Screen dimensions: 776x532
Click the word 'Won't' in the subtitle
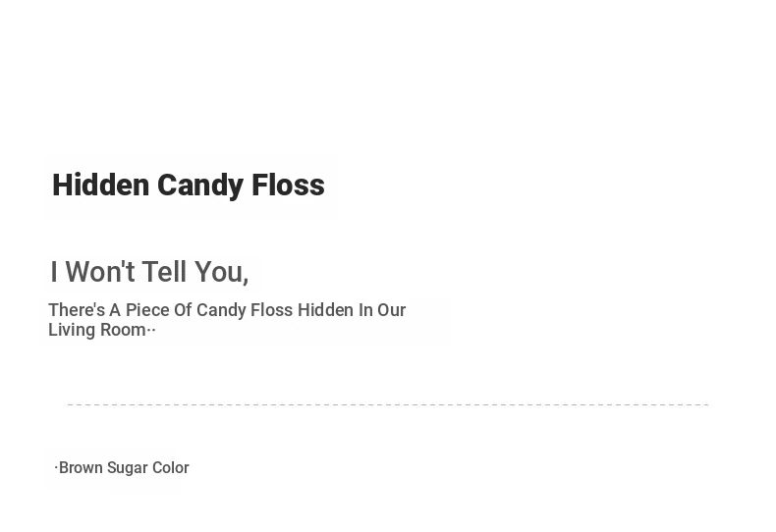[x=100, y=271]
